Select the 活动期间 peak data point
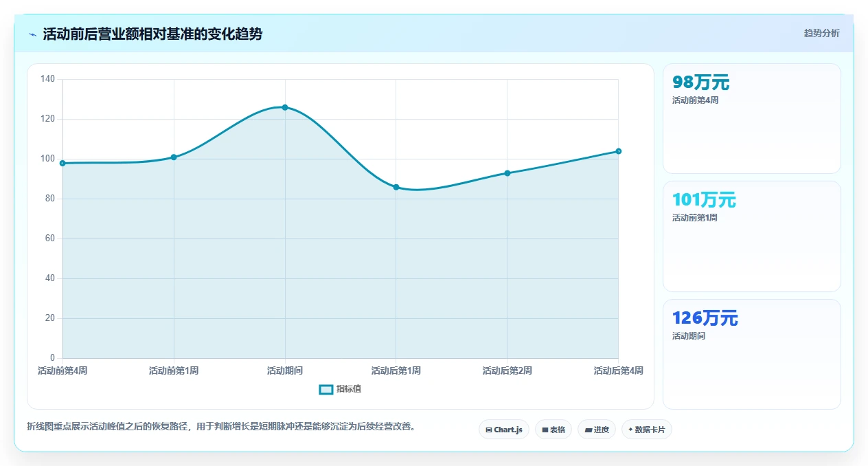Screen dimensions: 868x466 [x=285, y=107]
